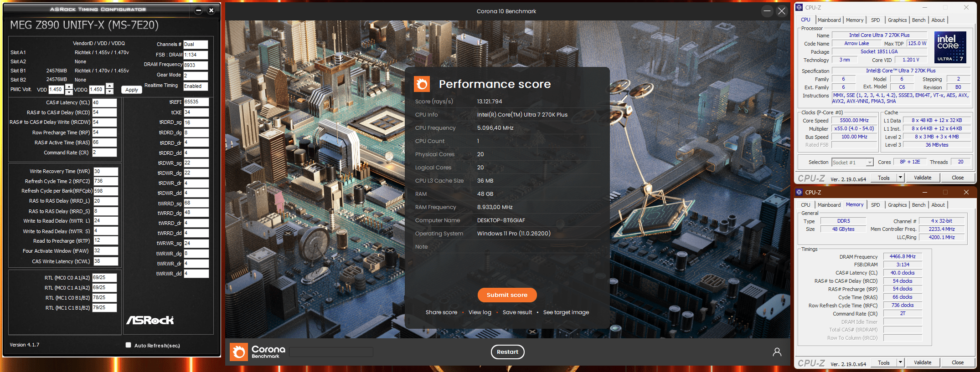Click the Save result link
Image resolution: width=980 pixels, height=372 pixels.
(x=517, y=312)
